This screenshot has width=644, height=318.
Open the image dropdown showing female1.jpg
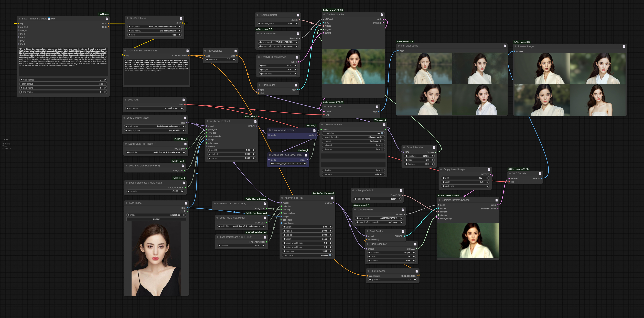(156, 215)
